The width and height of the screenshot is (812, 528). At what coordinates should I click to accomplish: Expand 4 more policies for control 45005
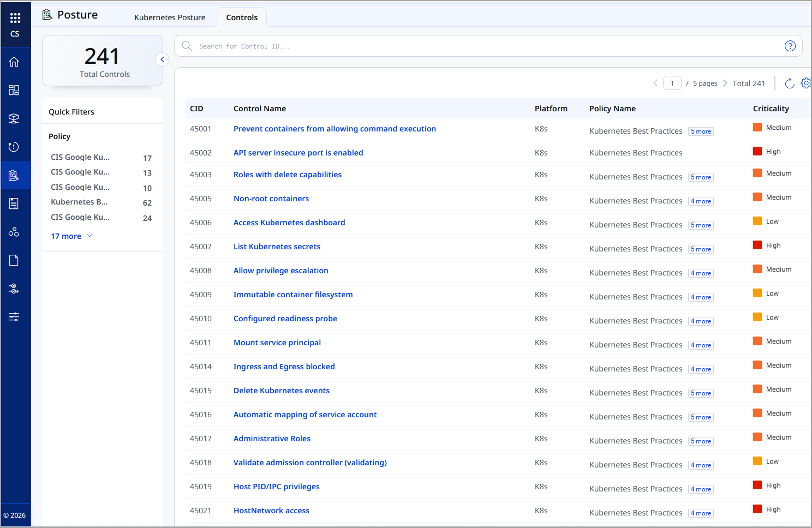(701, 201)
